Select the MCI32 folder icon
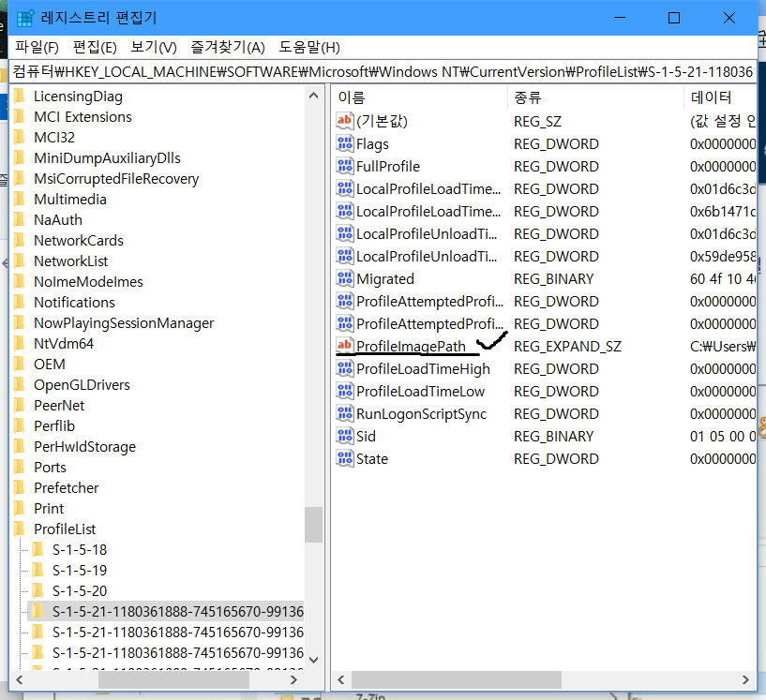766x700 pixels. click(20, 137)
